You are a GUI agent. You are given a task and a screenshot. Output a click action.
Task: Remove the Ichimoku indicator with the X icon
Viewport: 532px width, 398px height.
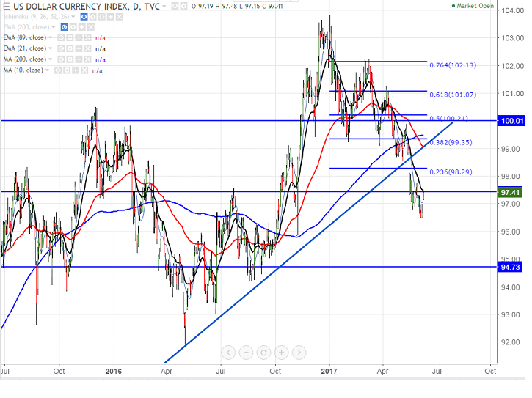(120, 17)
